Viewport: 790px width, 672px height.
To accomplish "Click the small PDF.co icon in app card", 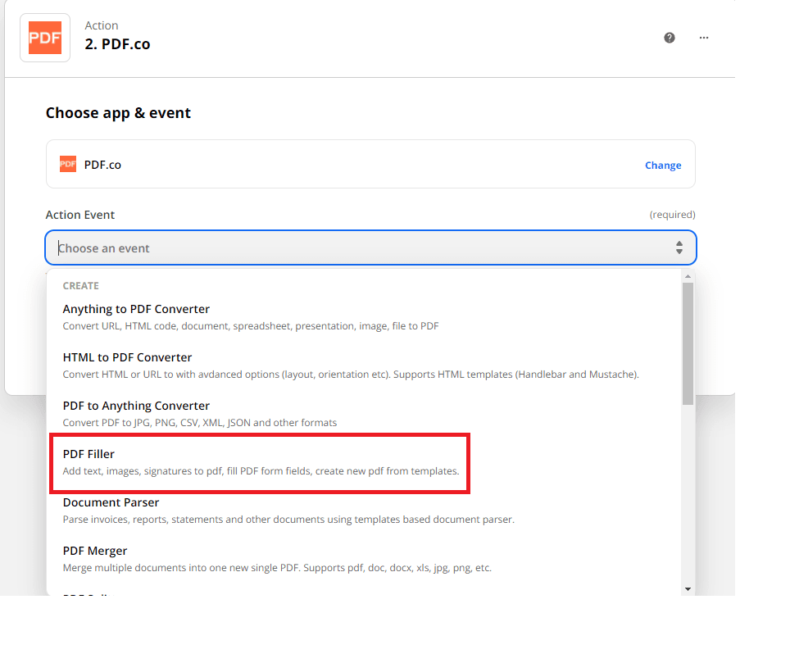I will 67,164.
